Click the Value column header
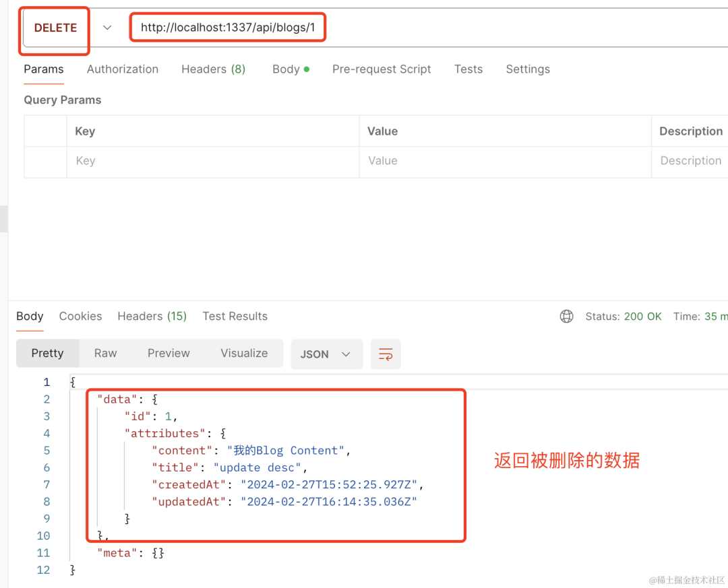 (383, 131)
